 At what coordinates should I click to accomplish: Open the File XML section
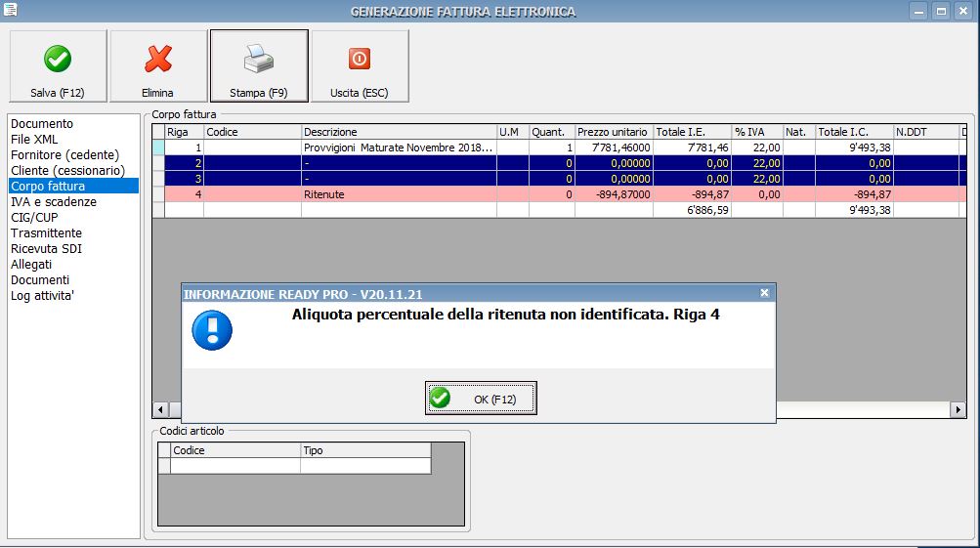pyautogui.click(x=34, y=140)
